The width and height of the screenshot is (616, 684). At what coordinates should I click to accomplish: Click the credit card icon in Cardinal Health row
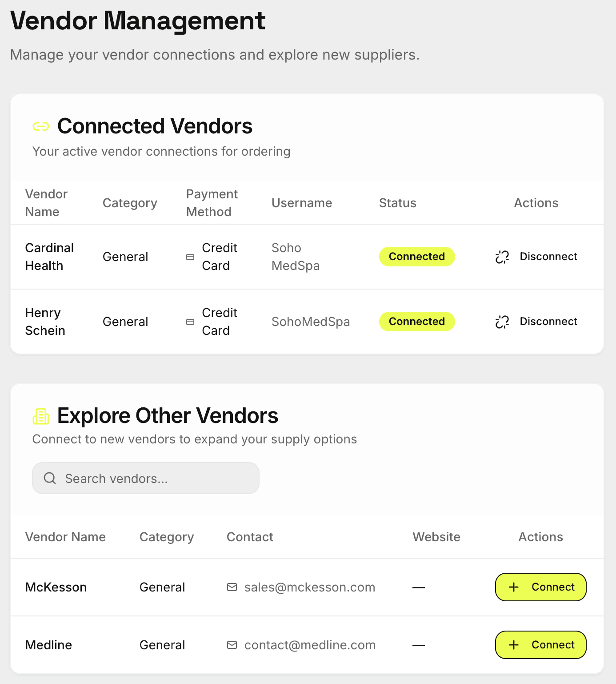[x=190, y=257]
